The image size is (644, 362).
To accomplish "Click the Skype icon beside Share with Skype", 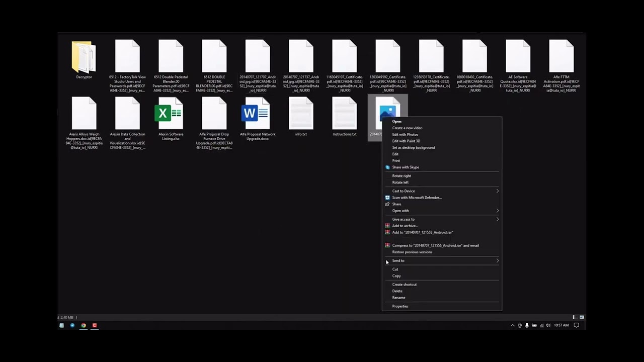I will (x=387, y=167).
